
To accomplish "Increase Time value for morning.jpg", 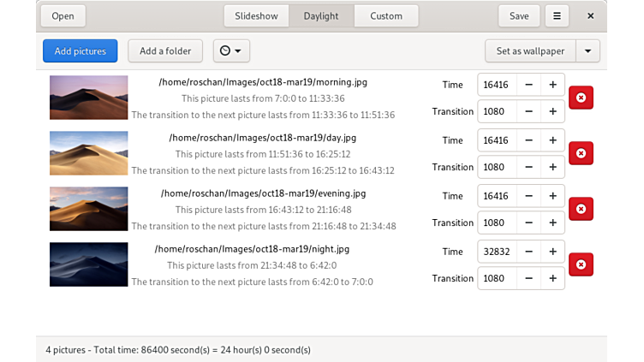I will [x=552, y=85].
